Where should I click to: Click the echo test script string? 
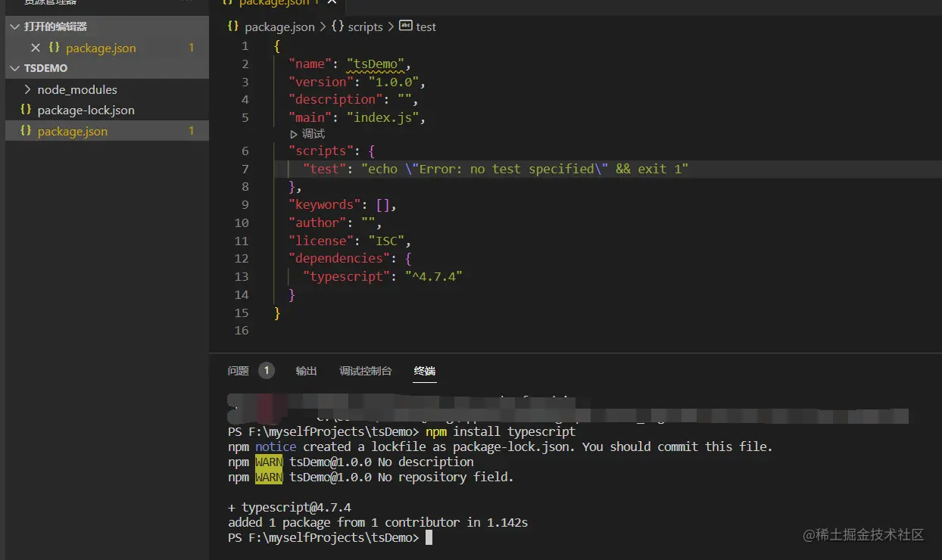(525, 169)
